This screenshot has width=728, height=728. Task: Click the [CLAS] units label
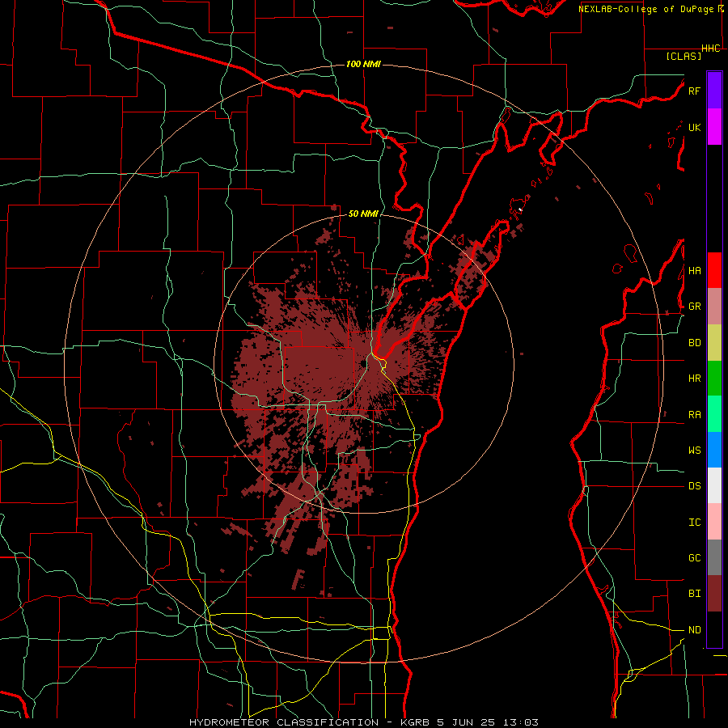[684, 57]
